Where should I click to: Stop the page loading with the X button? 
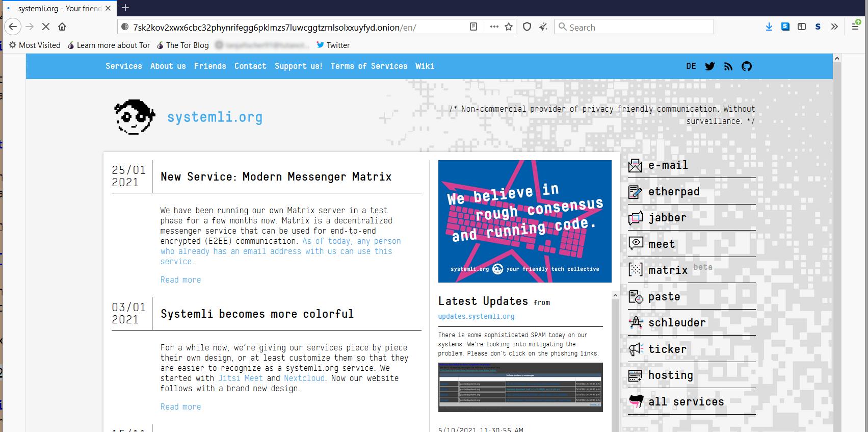click(x=46, y=27)
